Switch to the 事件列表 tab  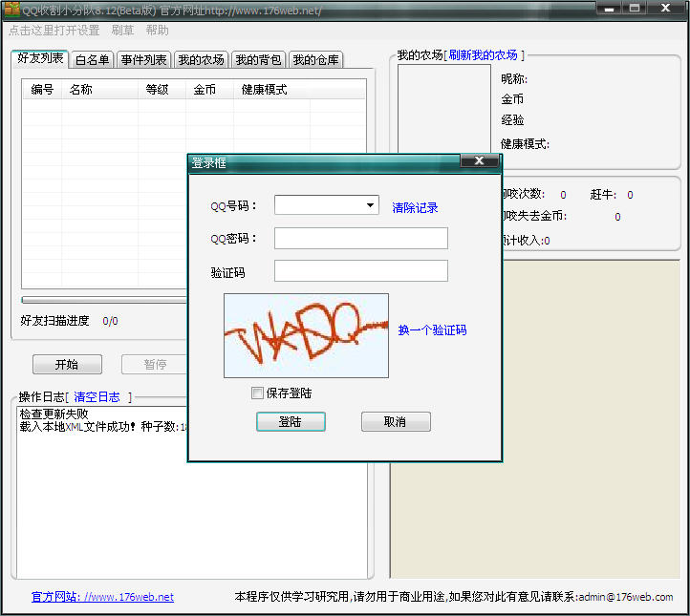143,60
